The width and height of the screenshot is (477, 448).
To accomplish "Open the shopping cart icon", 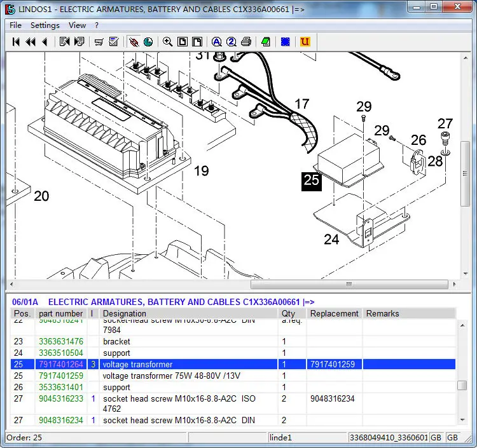I will point(99,42).
